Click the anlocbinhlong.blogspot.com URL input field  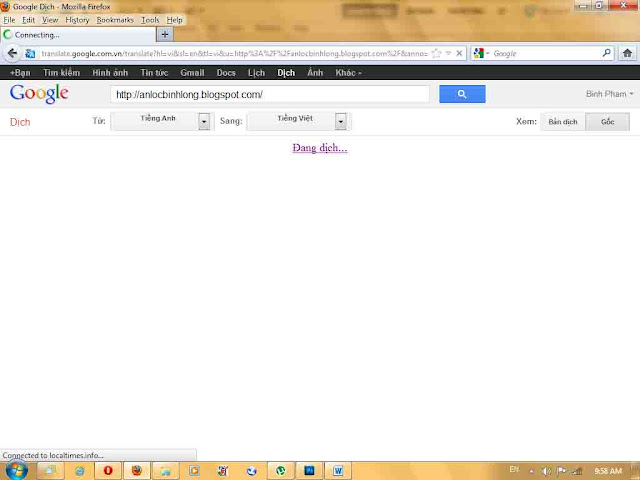(x=270, y=94)
